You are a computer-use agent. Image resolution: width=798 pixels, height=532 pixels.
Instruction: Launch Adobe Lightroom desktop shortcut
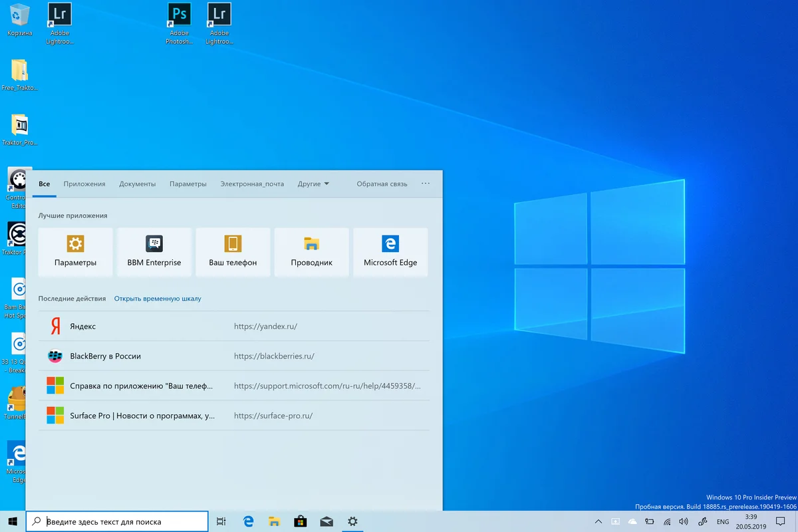pyautogui.click(x=59, y=13)
